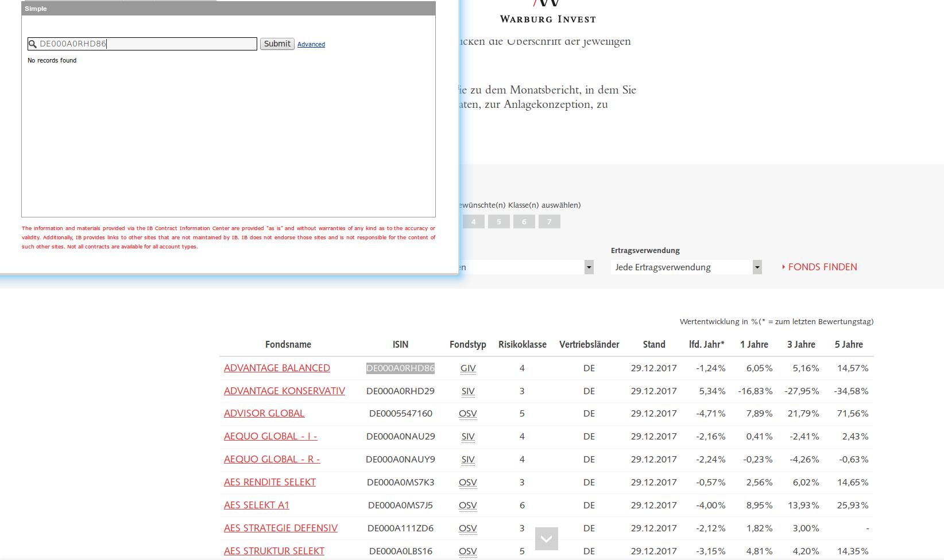The width and height of the screenshot is (944, 560).
Task: Click SIV fund type for AEQUO GLOBAL - I -
Action: coord(468,436)
